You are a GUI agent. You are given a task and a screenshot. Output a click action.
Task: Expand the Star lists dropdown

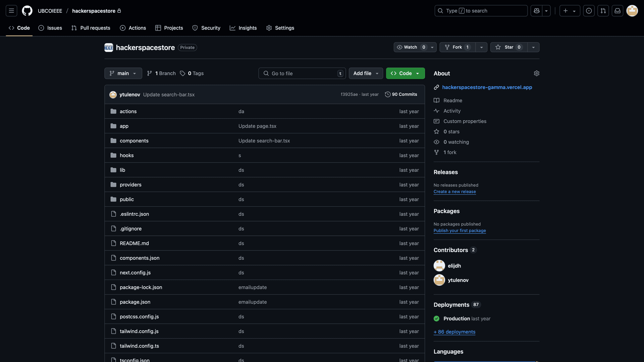pos(533,47)
